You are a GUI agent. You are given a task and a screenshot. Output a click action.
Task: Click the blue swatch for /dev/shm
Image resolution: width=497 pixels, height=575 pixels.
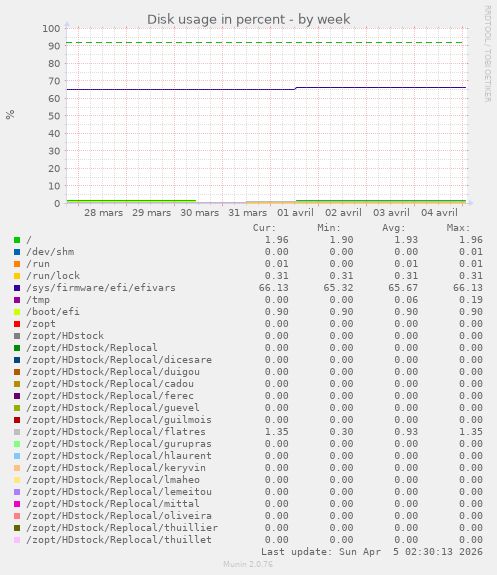(17, 252)
